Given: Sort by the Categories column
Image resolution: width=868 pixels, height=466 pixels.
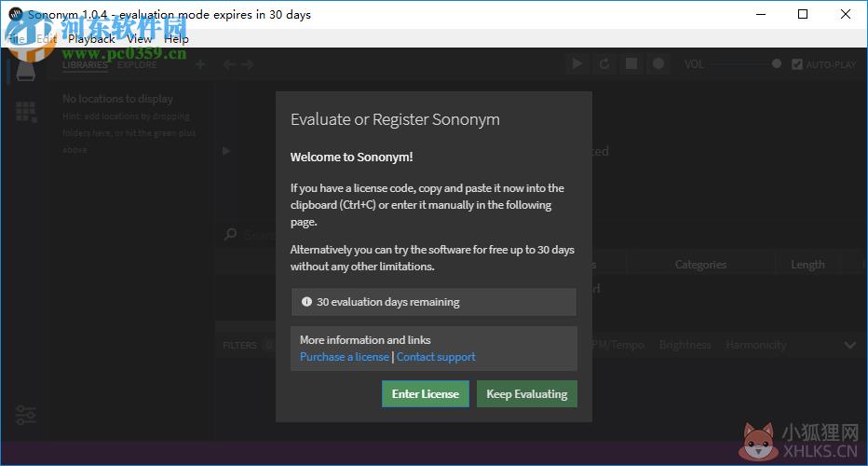Looking at the screenshot, I should click(700, 265).
